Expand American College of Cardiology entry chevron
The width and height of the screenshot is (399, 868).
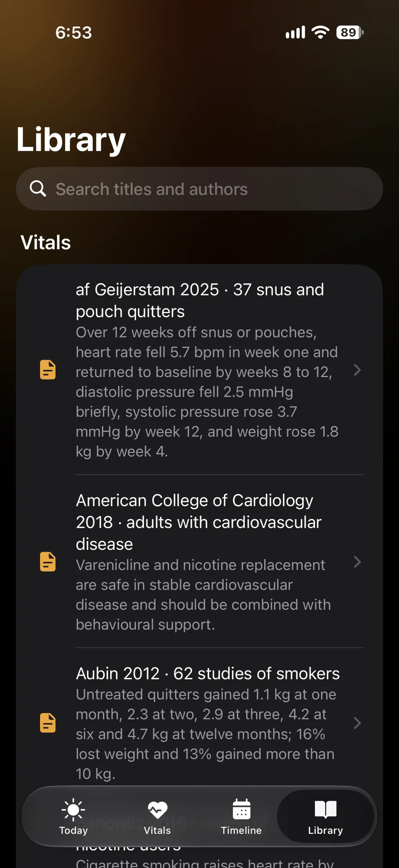[x=357, y=562]
